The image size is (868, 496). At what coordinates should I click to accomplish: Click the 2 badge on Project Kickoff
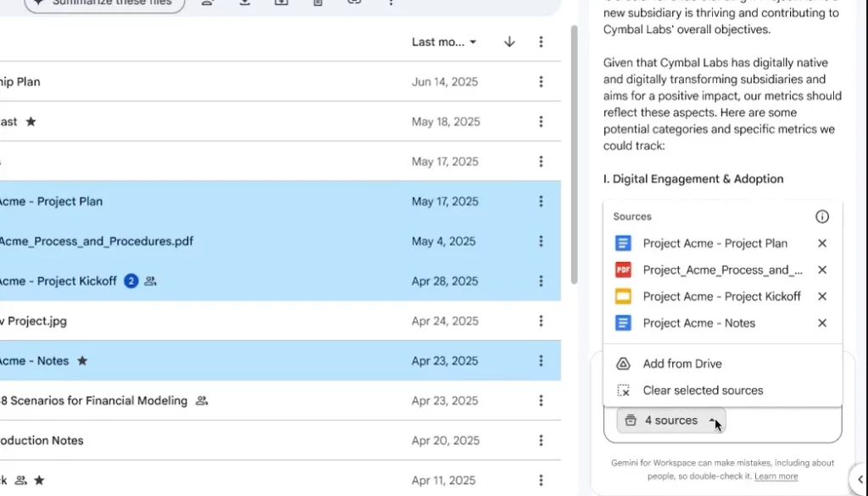[131, 281]
